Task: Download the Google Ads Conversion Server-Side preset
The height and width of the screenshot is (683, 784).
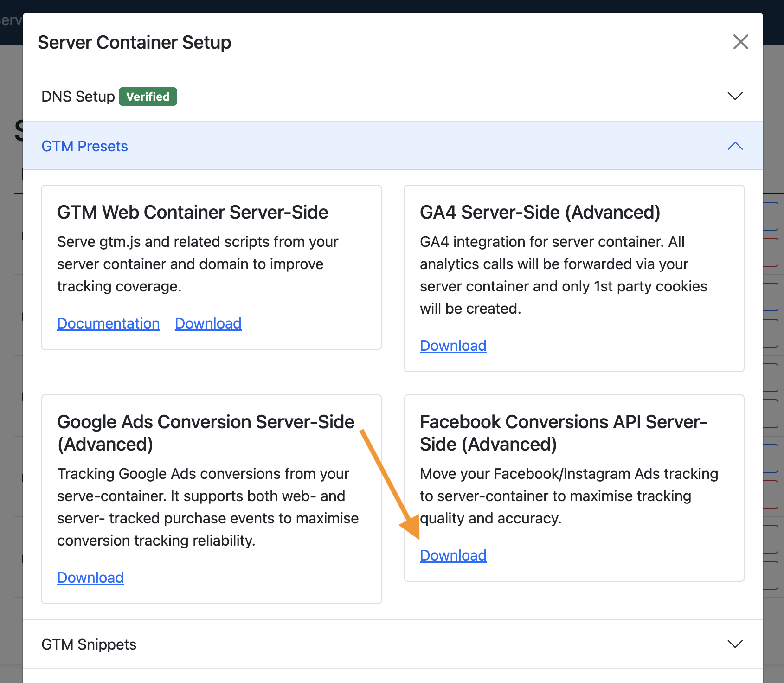Action: point(90,578)
